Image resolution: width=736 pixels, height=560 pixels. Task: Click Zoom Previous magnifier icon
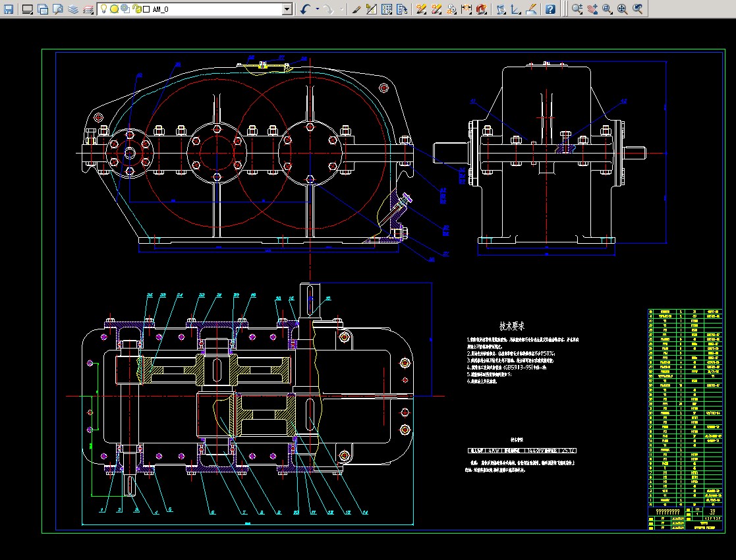pos(637,9)
